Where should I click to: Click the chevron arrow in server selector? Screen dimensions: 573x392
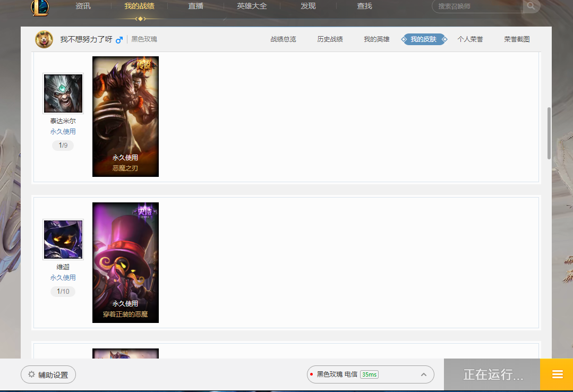pos(424,374)
